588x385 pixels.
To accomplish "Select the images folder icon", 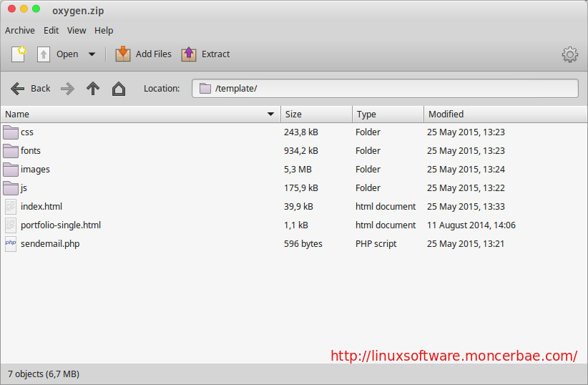I will click(x=11, y=169).
